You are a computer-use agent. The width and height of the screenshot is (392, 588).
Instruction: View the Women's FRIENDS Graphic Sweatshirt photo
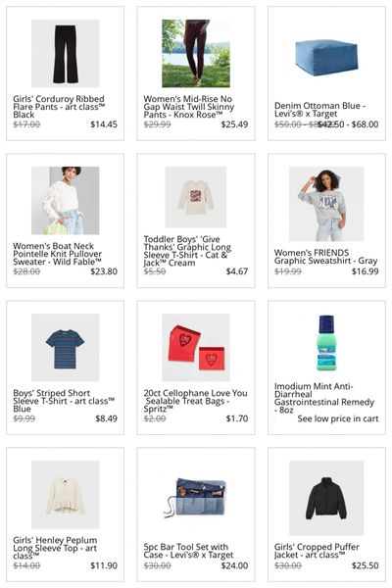point(326,204)
